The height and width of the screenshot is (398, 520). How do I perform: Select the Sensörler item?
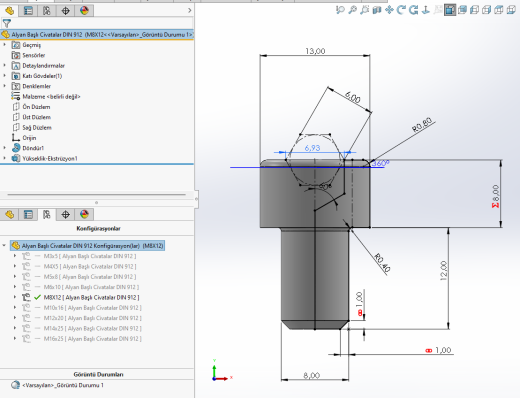pos(34,55)
